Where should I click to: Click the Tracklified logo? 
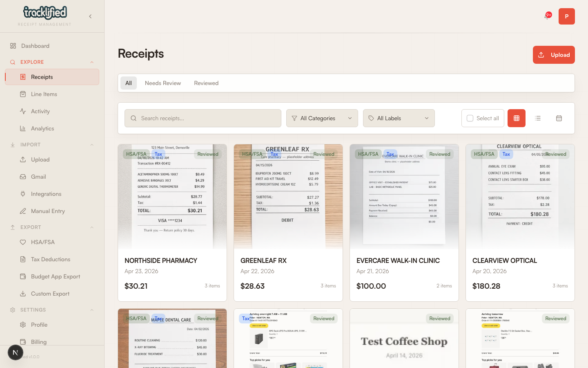click(45, 13)
